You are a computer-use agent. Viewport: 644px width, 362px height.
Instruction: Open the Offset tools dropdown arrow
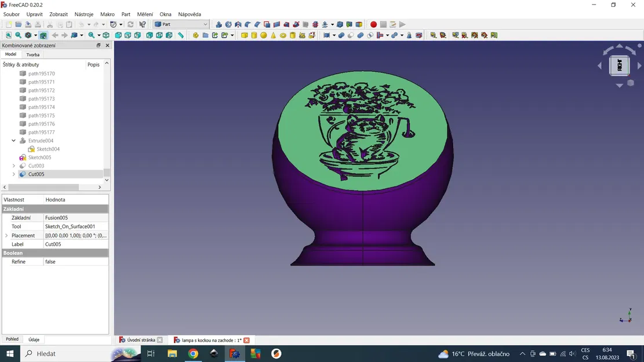coord(332,24)
